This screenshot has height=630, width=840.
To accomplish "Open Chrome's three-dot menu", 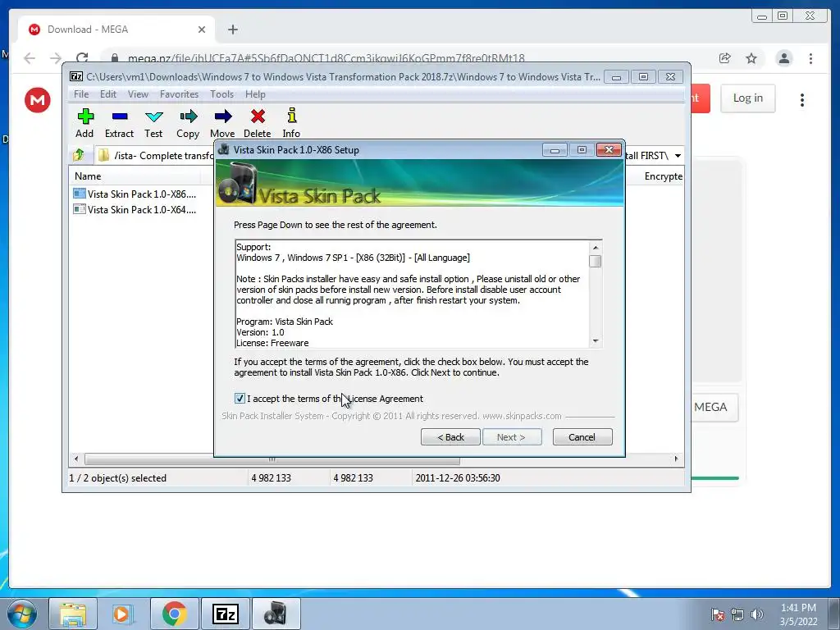I will point(810,58).
